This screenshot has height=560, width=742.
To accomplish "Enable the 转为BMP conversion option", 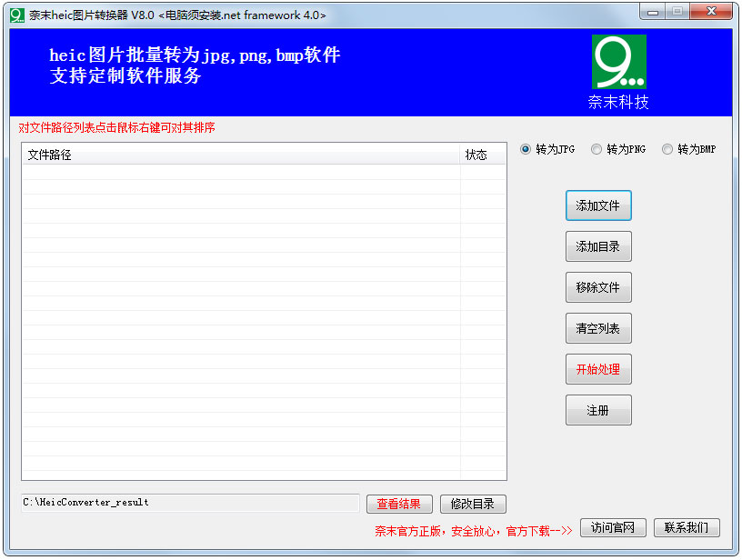I will 667,149.
